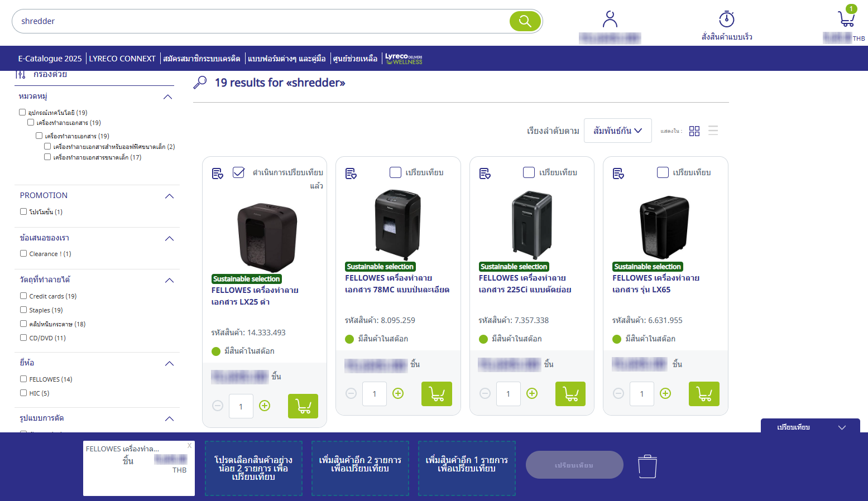Increase quantity for 78MC shredder
Image resolution: width=868 pixels, height=501 pixels.
point(398,393)
